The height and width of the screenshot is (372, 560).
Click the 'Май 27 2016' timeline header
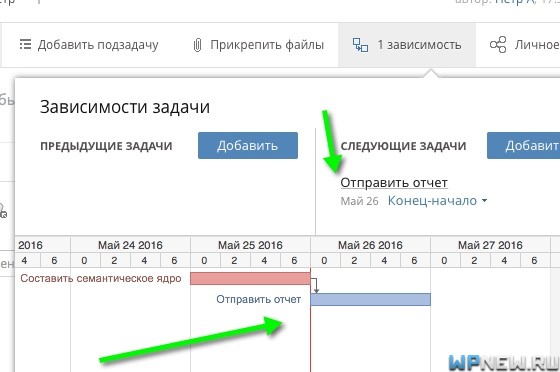[x=490, y=245]
